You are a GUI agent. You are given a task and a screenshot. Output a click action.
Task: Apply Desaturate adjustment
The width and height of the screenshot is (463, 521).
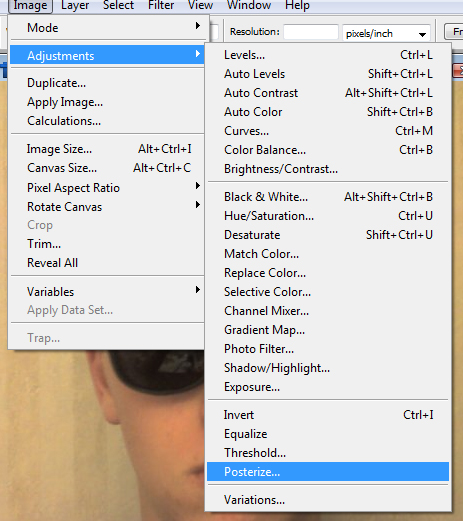click(x=328, y=235)
